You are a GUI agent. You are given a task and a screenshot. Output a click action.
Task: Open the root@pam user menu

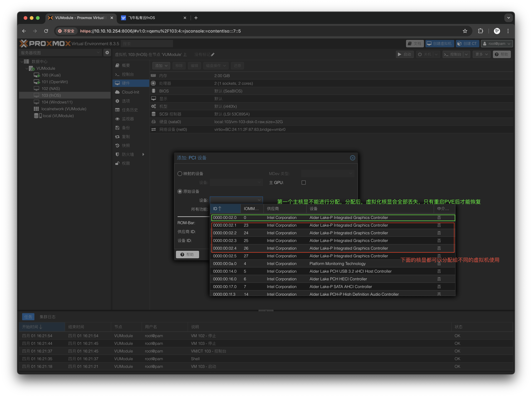[x=497, y=43]
